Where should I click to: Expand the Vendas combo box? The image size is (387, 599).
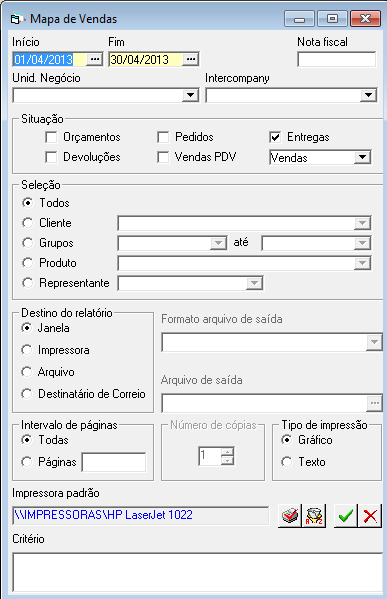pyautogui.click(x=363, y=157)
